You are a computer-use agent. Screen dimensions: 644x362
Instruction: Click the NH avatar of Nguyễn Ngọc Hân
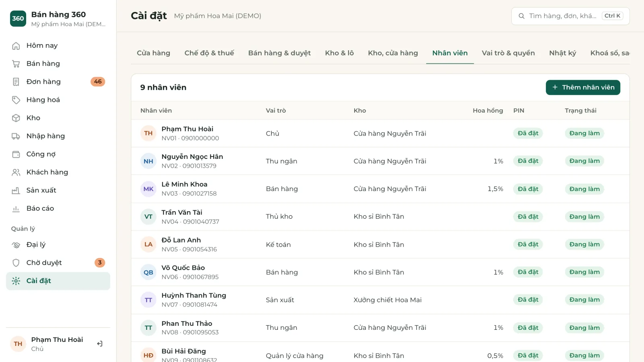tap(149, 161)
